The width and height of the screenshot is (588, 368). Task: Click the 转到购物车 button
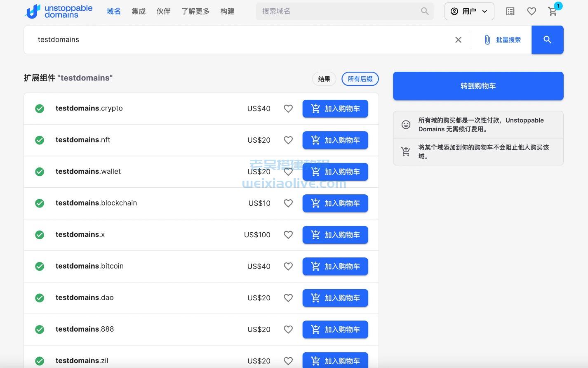pos(478,86)
